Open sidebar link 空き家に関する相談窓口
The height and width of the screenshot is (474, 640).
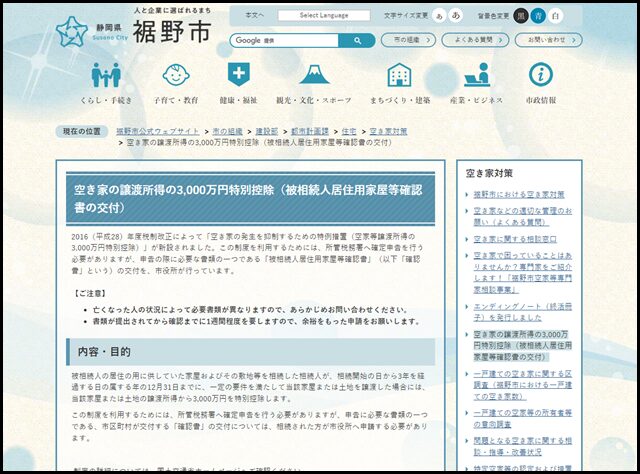tap(515, 239)
